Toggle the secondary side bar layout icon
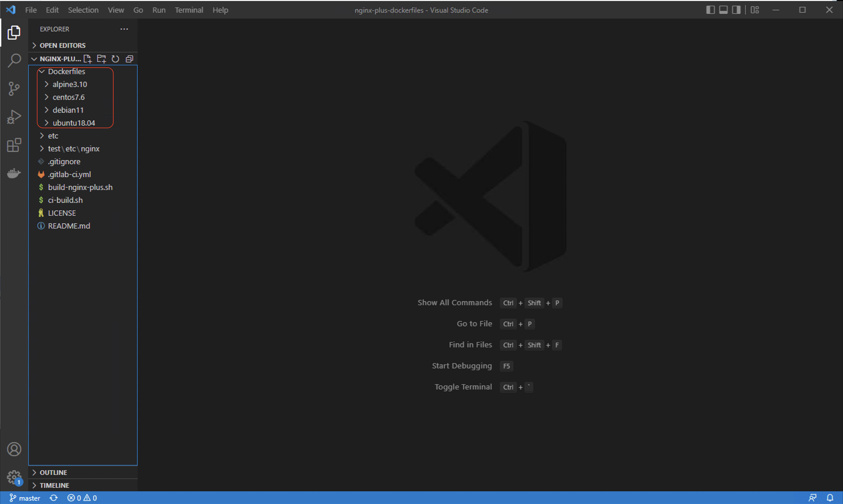Screen dimensions: 843x504 [x=736, y=10]
